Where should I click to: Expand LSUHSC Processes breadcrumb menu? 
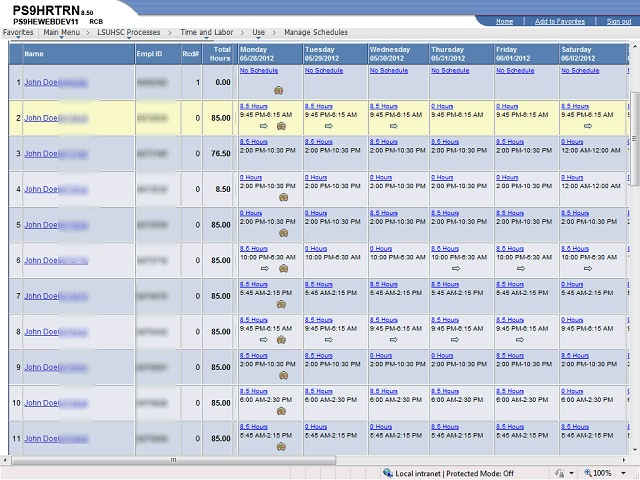click(129, 33)
